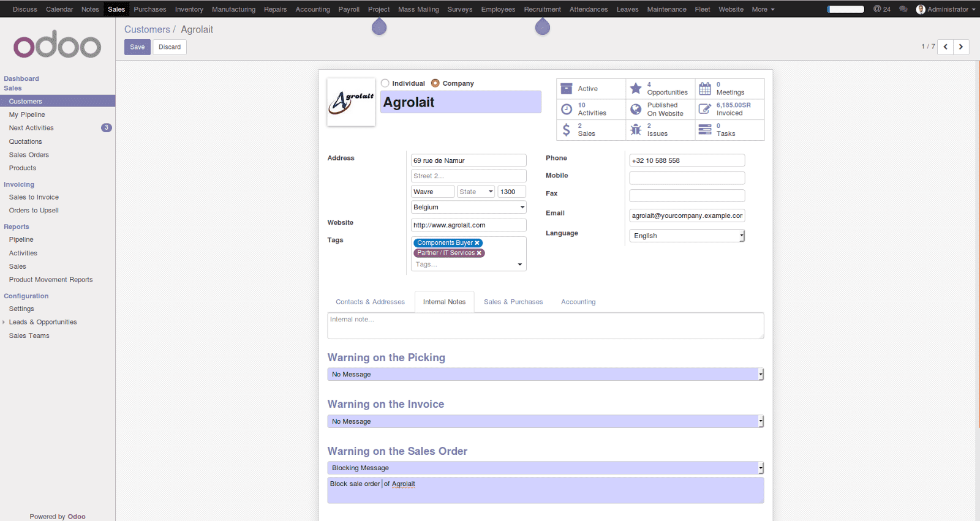Switch to the Accounting tab
Image resolution: width=980 pixels, height=521 pixels.
[x=578, y=302]
